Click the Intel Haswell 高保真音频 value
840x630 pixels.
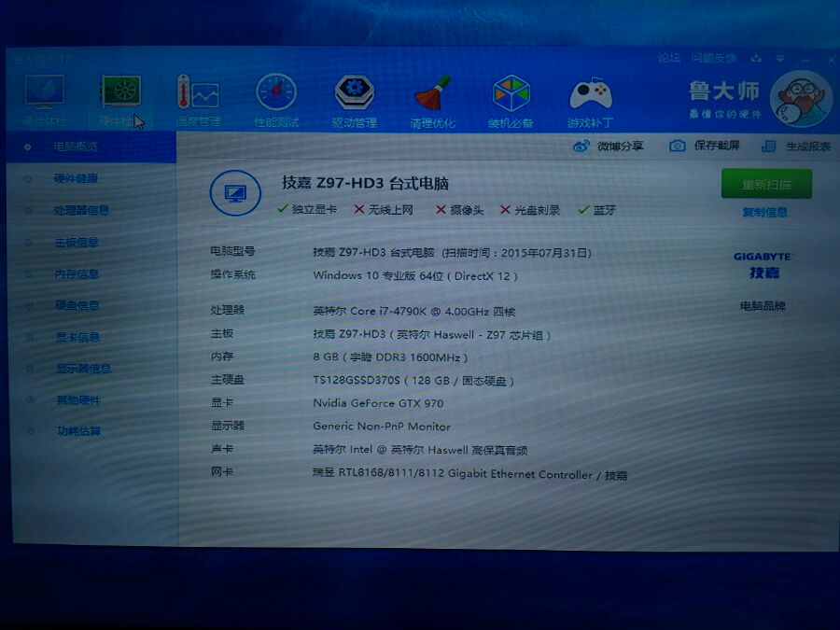pyautogui.click(x=421, y=450)
